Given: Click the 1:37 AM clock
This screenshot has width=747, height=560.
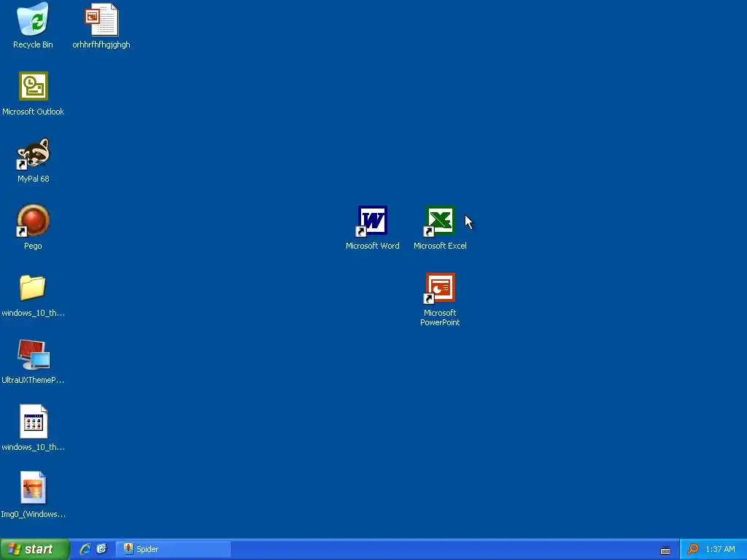Looking at the screenshot, I should coord(720,549).
